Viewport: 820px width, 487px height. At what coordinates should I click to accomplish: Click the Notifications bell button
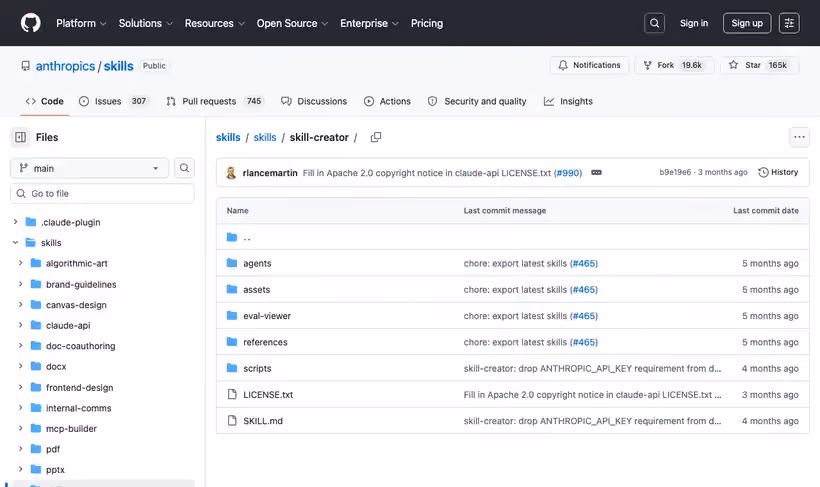click(589, 65)
